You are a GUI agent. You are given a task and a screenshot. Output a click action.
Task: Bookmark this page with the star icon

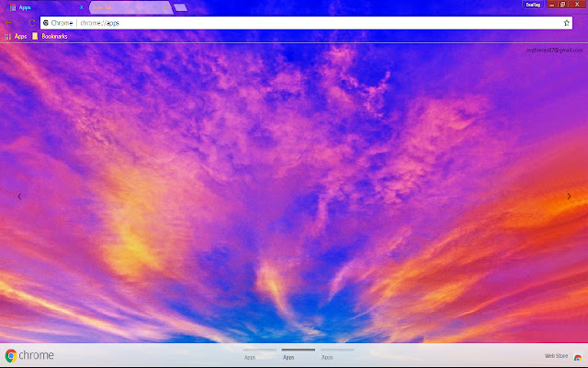coord(567,22)
